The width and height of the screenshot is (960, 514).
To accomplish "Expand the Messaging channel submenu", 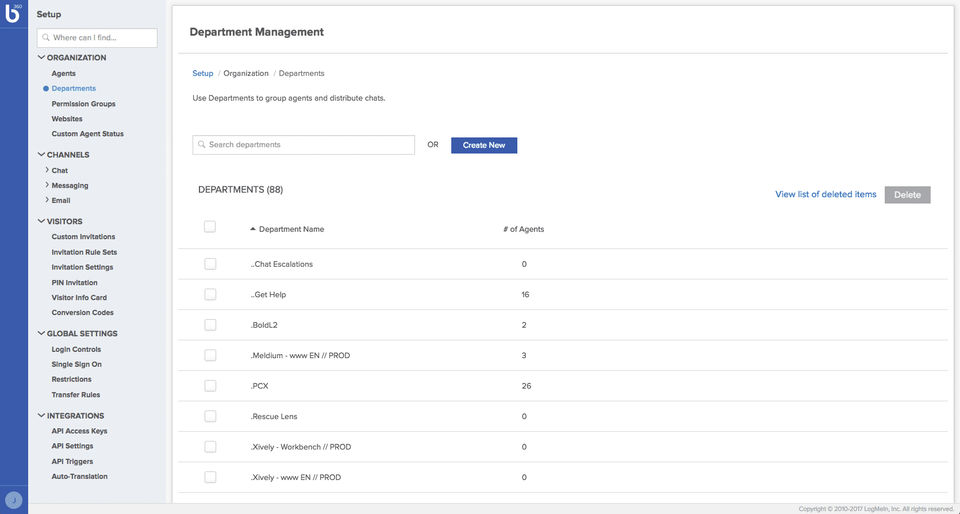I will coord(47,185).
